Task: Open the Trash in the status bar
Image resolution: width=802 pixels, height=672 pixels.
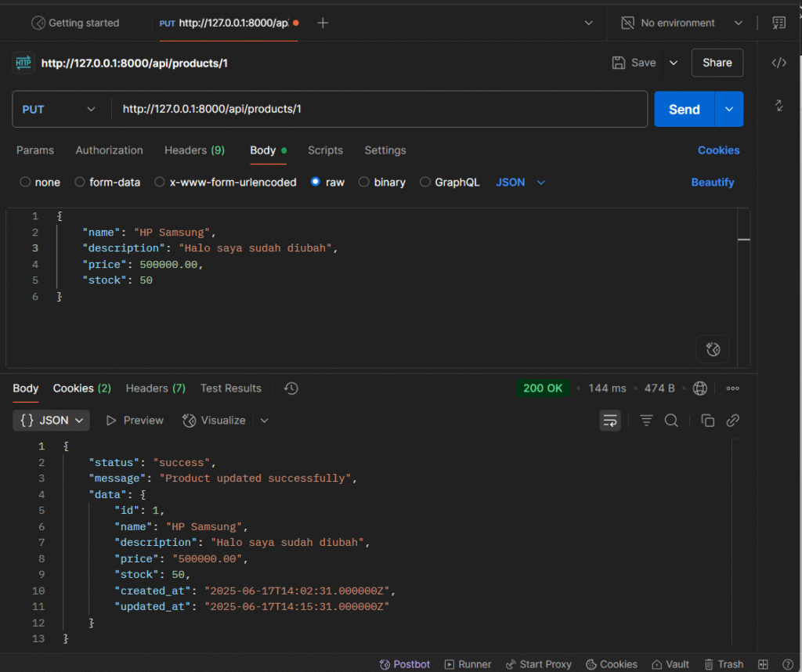Action: [724, 664]
